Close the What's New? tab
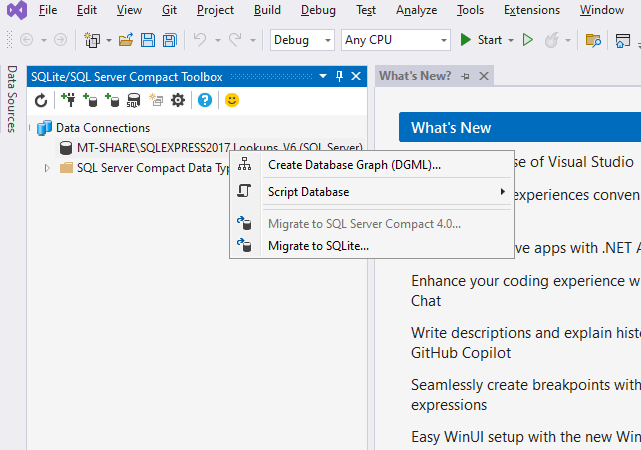This screenshot has height=450, width=641. (x=484, y=76)
